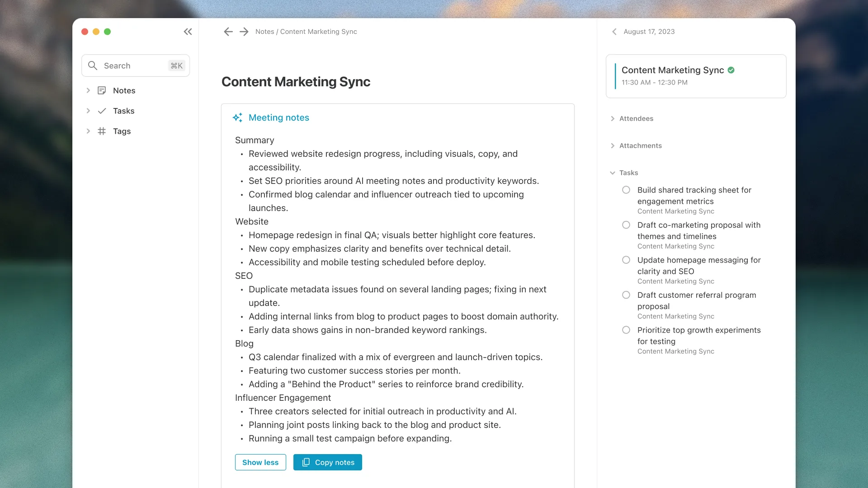Click the 'Website' heading in notes
This screenshot has width=868, height=488.
(x=252, y=221)
